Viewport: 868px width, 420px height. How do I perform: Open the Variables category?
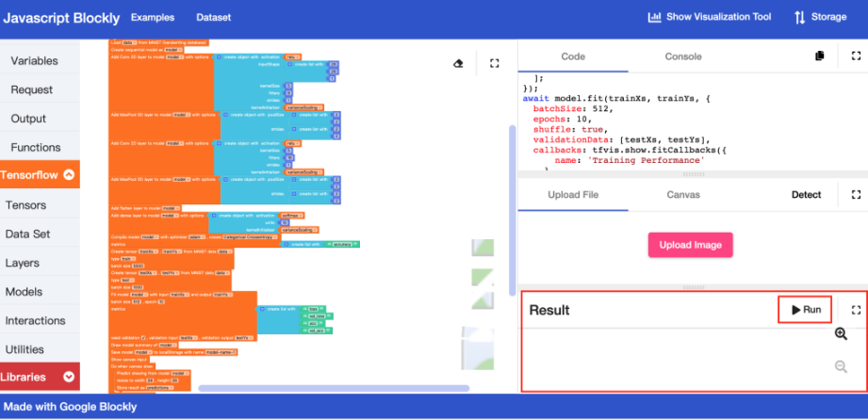click(40, 61)
